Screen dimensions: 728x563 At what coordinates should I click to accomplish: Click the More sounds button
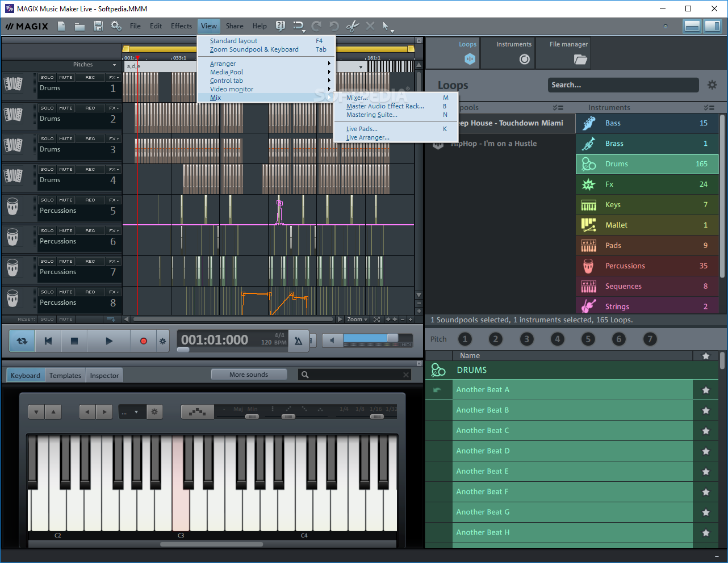point(249,375)
